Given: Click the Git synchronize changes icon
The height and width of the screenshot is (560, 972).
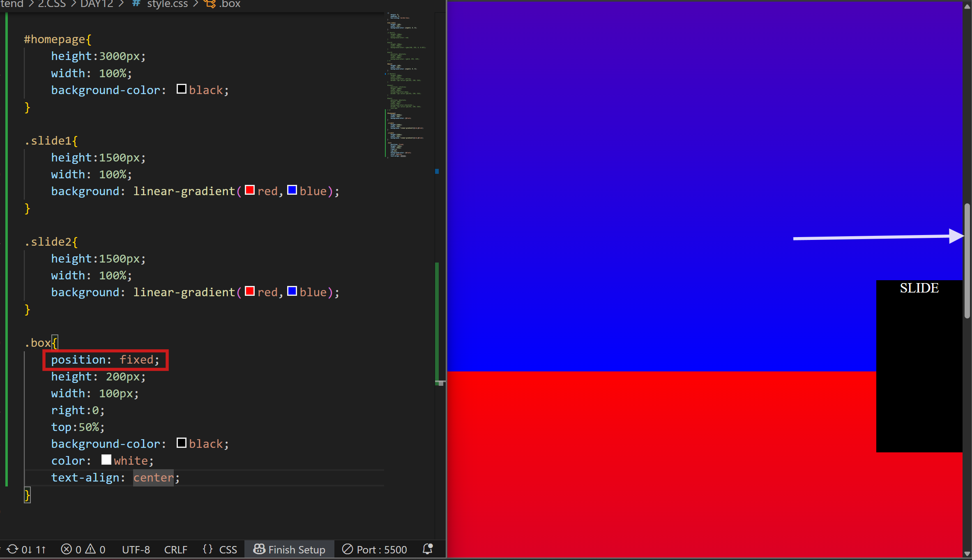Looking at the screenshot, I should (13, 549).
